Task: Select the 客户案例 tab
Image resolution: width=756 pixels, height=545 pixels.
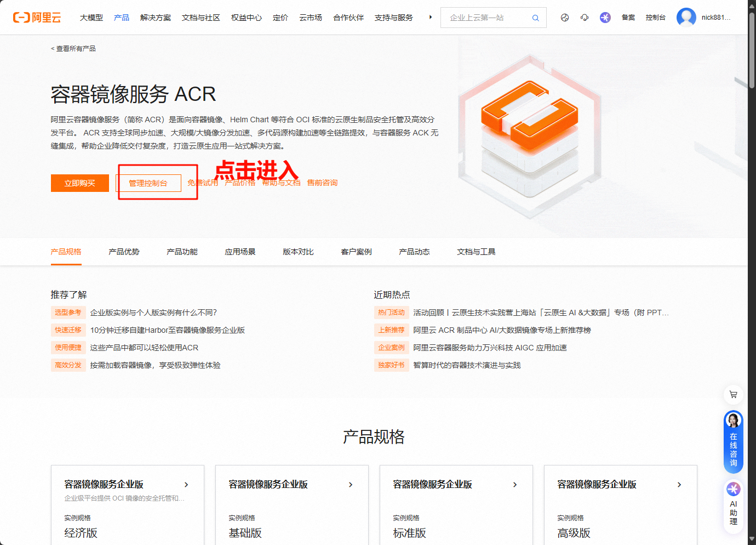Action: point(357,252)
